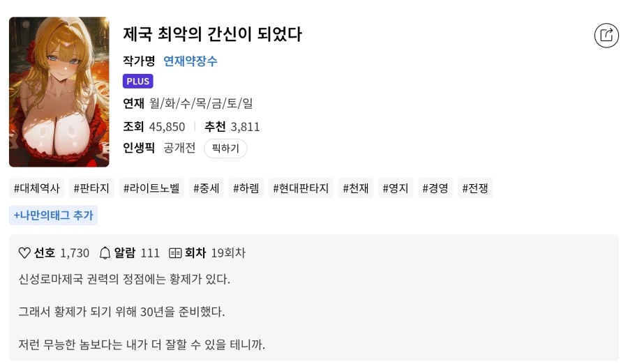Viewport: 628px width, 364px height.
Task: Open the 회차 episode list icon
Action: [176, 253]
